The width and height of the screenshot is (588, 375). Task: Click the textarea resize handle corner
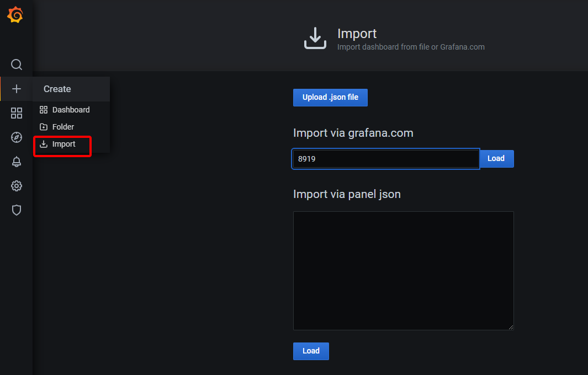pos(511,327)
